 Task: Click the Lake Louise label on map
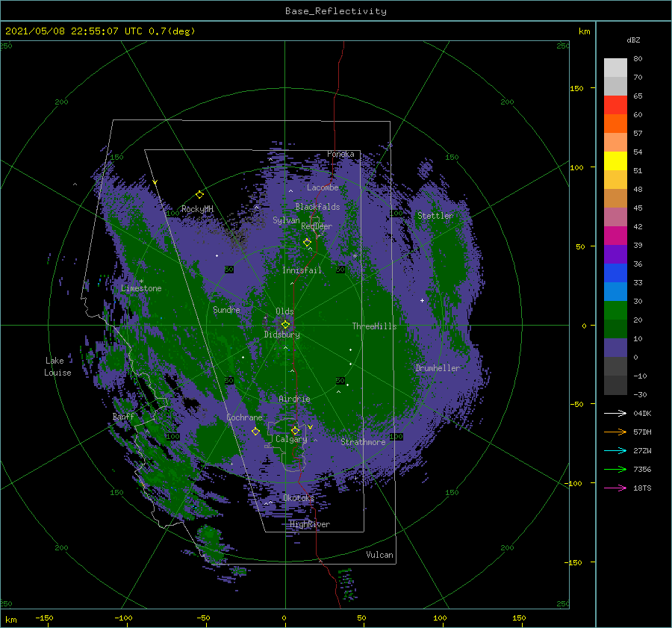(57, 367)
